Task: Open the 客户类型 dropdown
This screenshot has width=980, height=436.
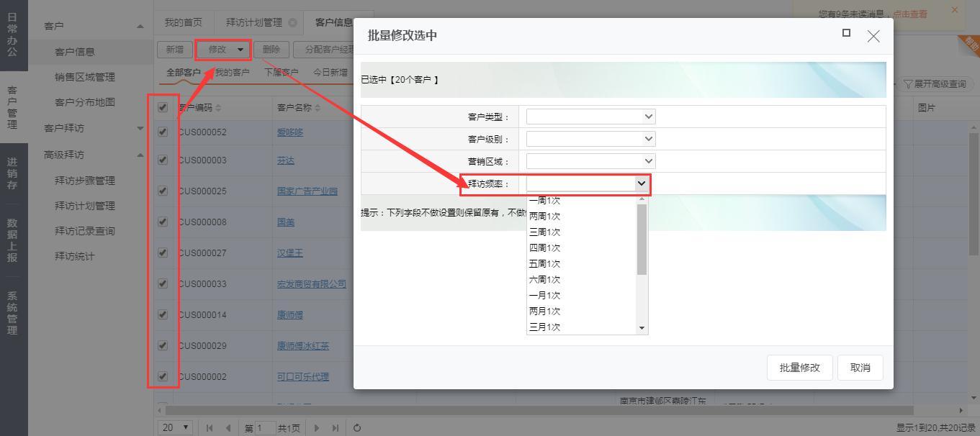Action: click(x=590, y=117)
